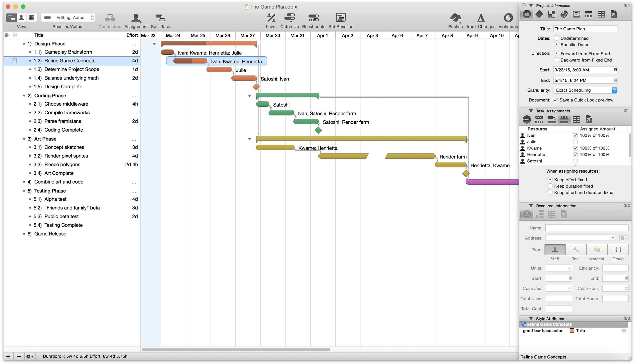Select Keep effort fixed radio button

coord(549,179)
